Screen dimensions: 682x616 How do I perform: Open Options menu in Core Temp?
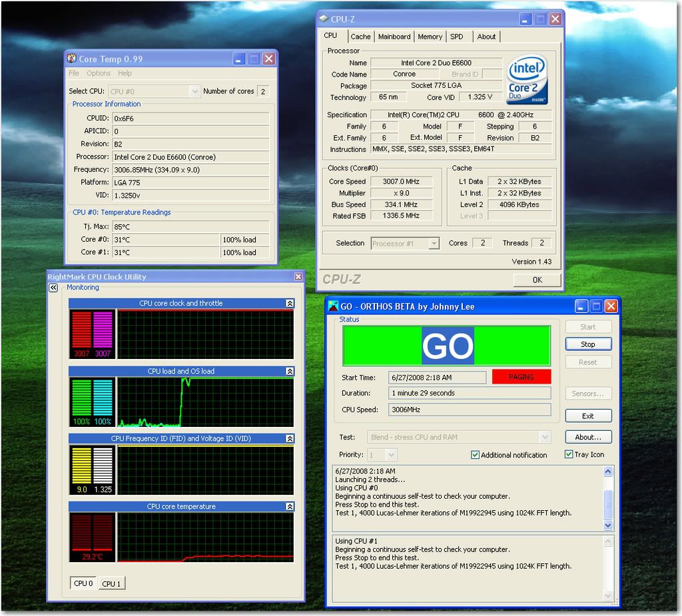point(99,73)
